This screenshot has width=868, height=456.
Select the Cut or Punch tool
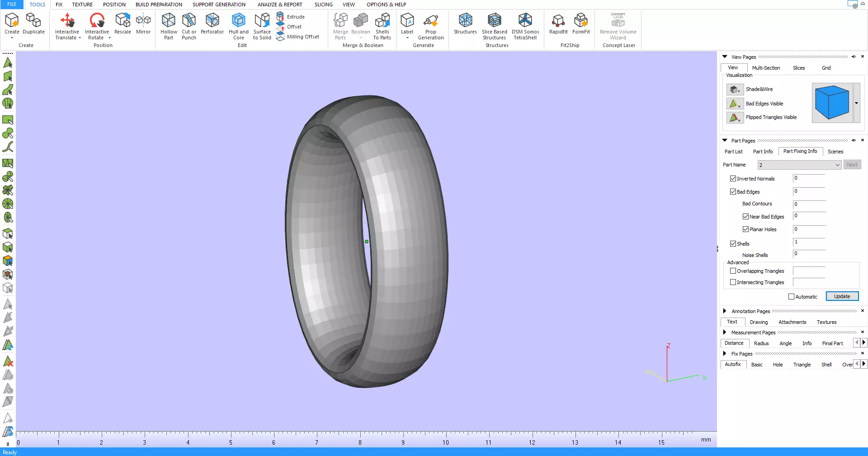(189, 26)
